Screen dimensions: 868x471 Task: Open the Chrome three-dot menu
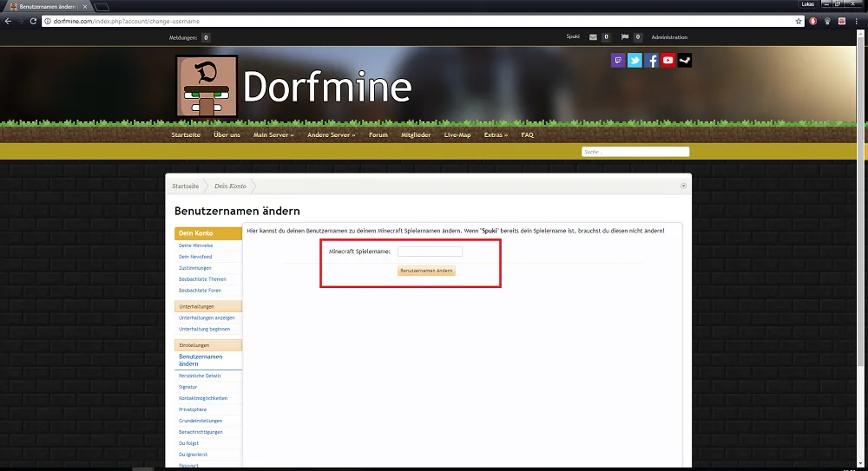click(x=857, y=21)
